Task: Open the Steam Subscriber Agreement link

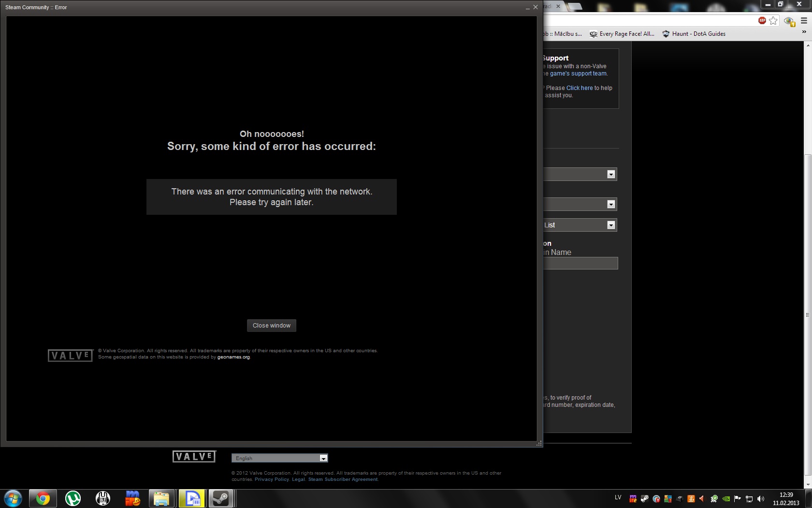Action: pos(343,479)
